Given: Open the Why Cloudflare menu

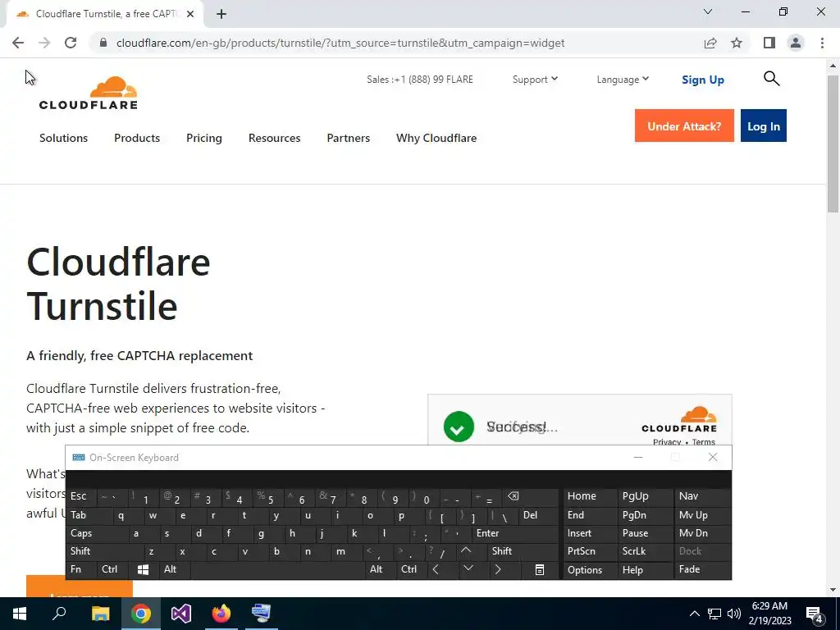Looking at the screenshot, I should (x=436, y=138).
